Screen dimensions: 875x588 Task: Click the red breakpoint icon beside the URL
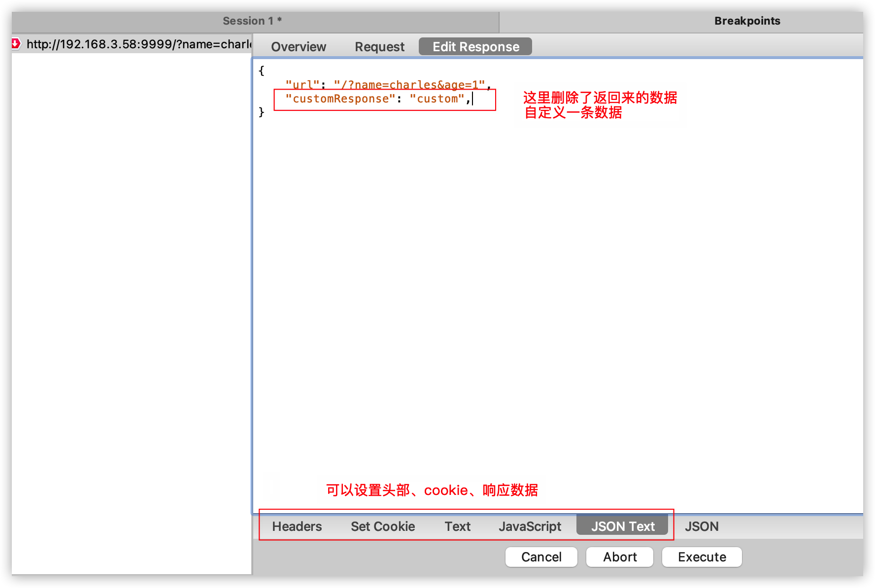(x=15, y=44)
